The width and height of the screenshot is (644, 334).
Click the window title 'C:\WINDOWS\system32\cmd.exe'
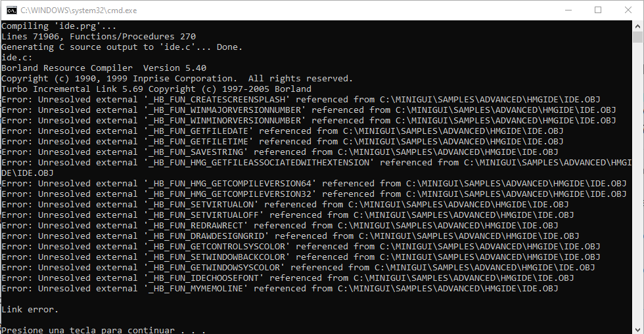(x=79, y=10)
